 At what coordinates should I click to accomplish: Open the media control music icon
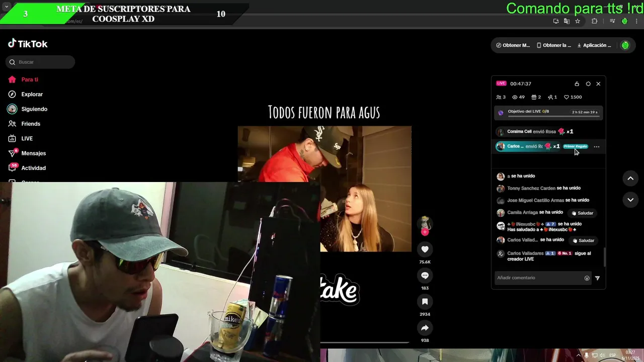click(612, 21)
